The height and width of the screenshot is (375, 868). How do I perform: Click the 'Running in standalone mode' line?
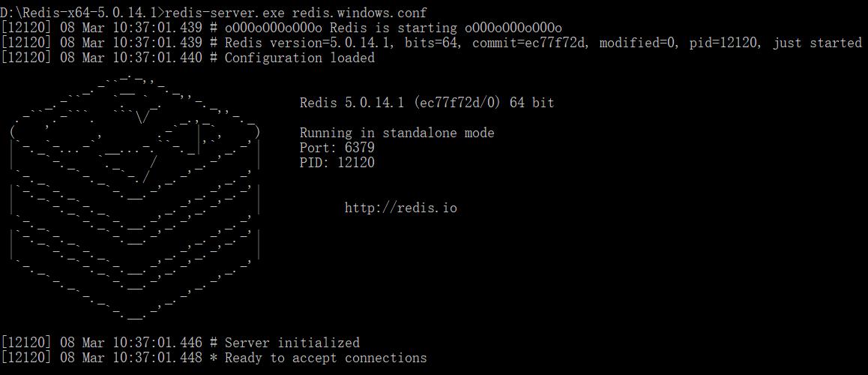[x=397, y=133]
